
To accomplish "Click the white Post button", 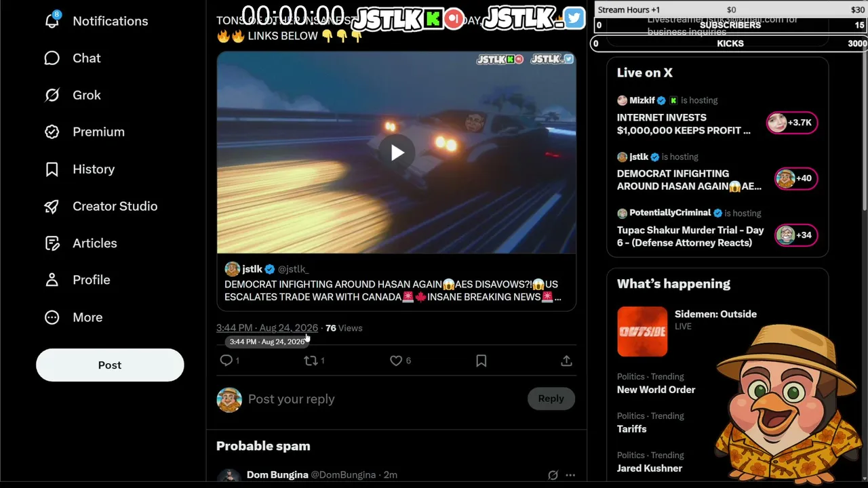I will (110, 365).
